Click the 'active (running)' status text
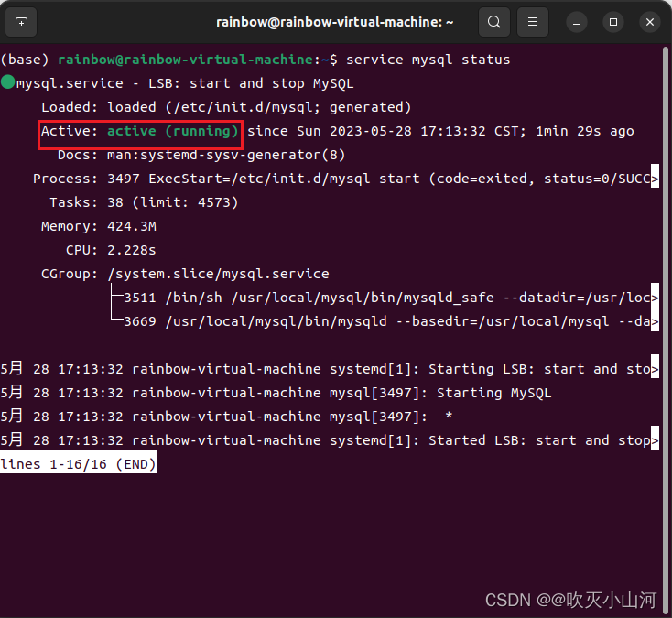Image resolution: width=672 pixels, height=618 pixels. (172, 131)
